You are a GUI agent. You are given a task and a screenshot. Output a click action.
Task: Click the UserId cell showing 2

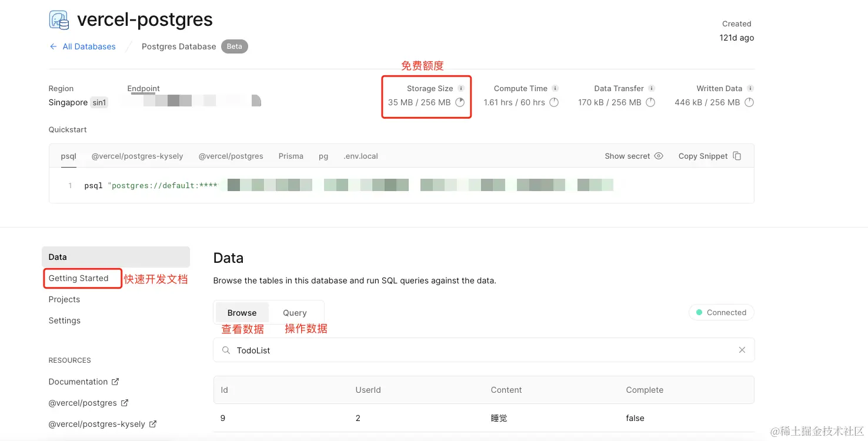[358, 418]
